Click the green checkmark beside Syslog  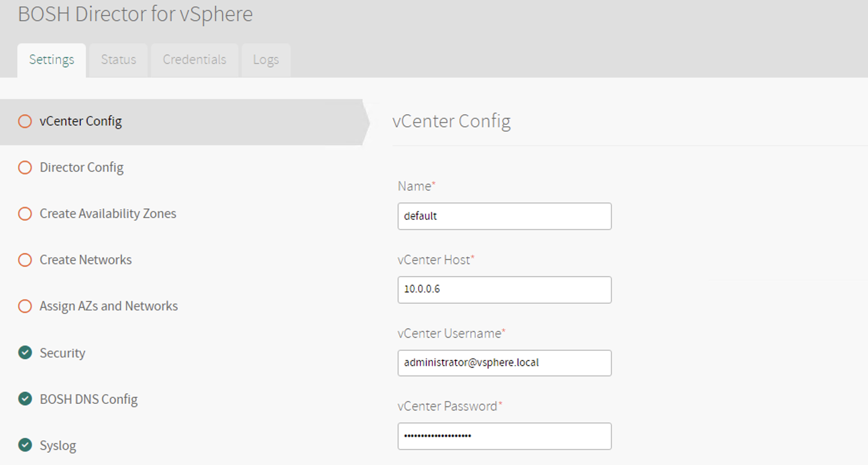[25, 445]
